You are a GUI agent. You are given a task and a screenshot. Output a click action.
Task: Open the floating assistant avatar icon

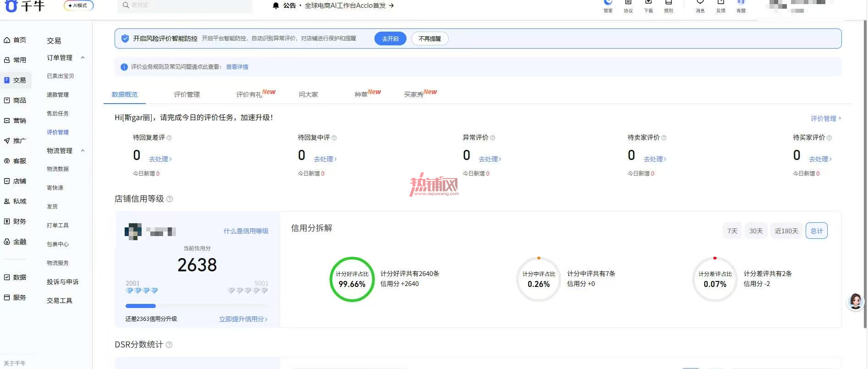point(855,301)
